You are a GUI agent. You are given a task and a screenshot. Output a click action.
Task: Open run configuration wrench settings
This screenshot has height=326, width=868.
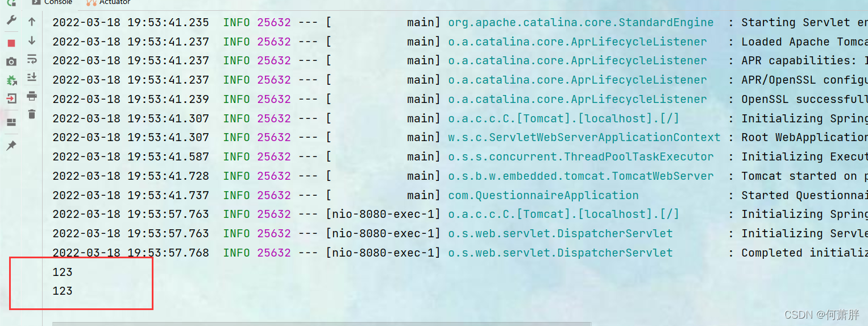pos(11,20)
